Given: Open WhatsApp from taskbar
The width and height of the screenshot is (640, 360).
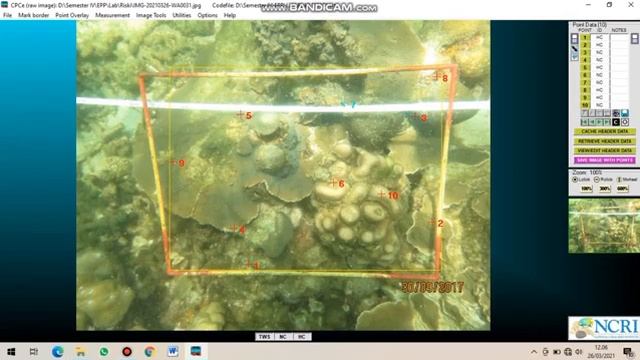Looking at the screenshot, I should [x=104, y=351].
